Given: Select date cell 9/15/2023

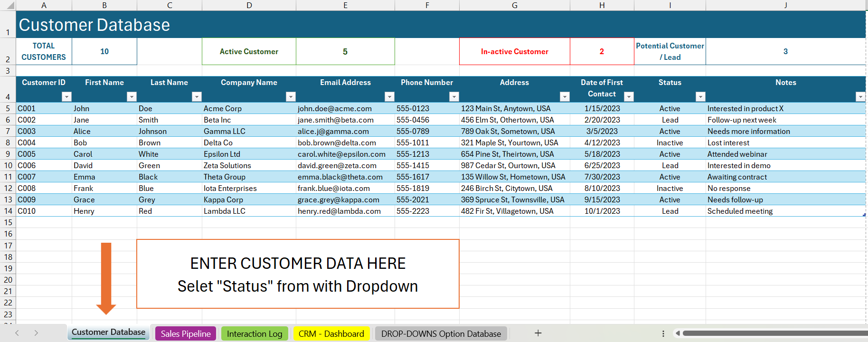Looking at the screenshot, I should pyautogui.click(x=602, y=199).
